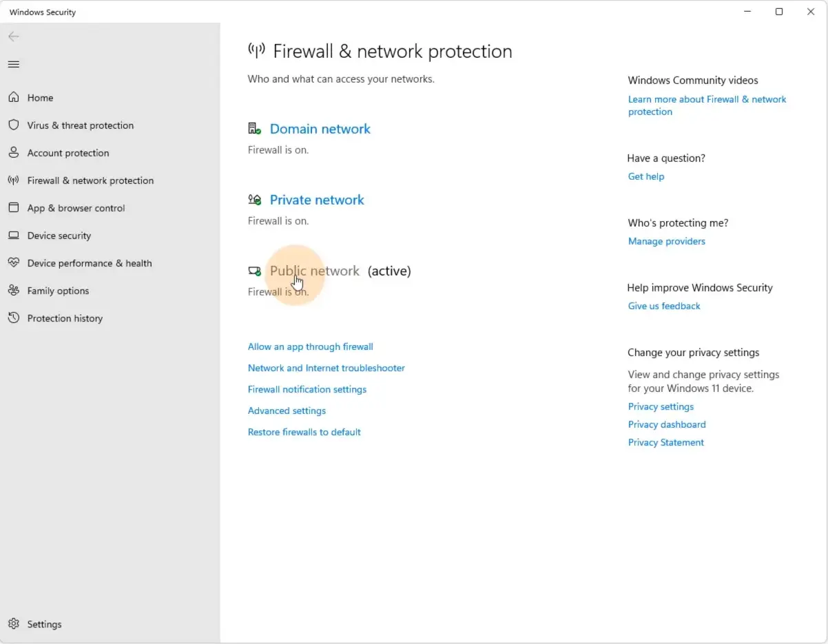Image resolution: width=828 pixels, height=644 pixels.
Task: Click the Protection history clock icon
Action: coord(13,318)
